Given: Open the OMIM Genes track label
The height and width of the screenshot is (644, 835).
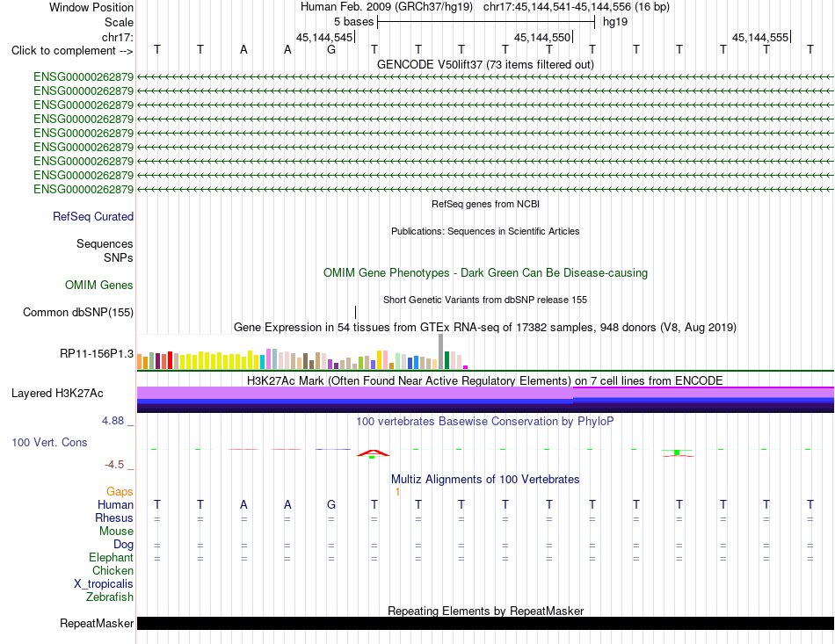Looking at the screenshot, I should click(98, 286).
